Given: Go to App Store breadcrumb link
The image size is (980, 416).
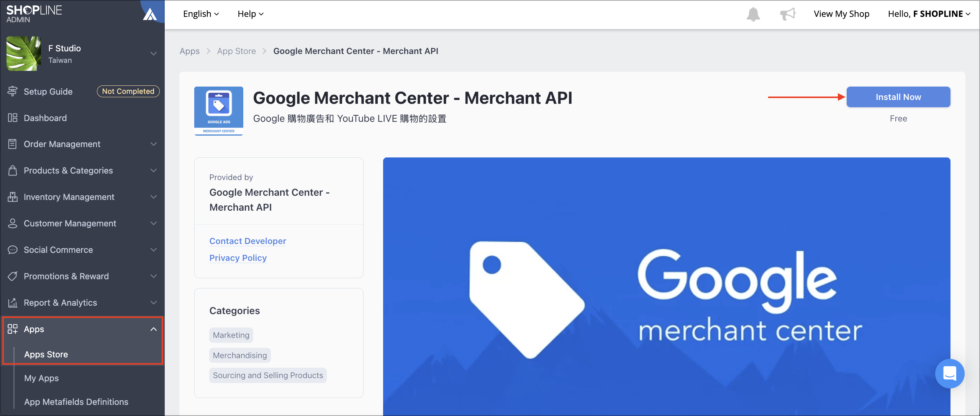Looking at the screenshot, I should (x=236, y=51).
